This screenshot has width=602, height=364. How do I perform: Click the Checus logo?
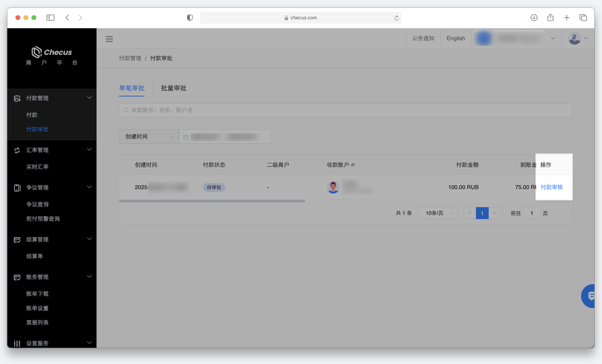pos(52,52)
